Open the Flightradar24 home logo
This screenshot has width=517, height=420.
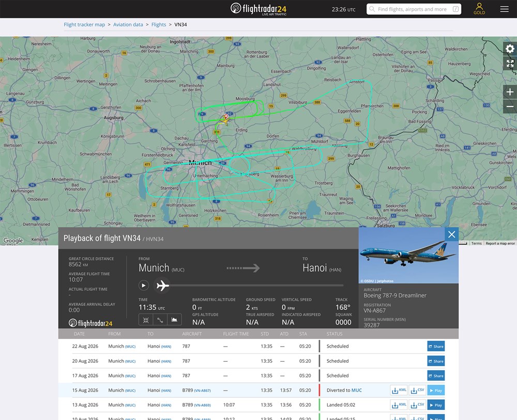point(258,9)
